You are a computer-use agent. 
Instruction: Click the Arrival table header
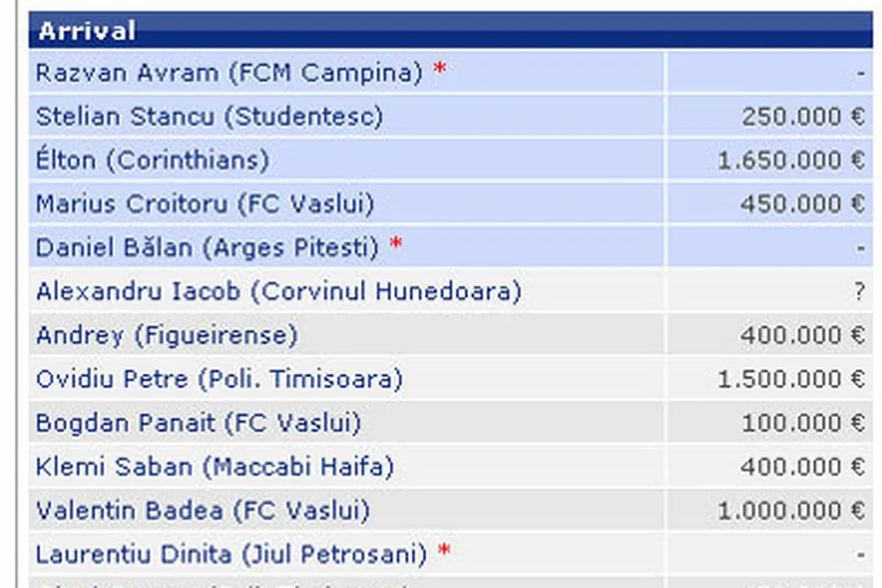87,31
